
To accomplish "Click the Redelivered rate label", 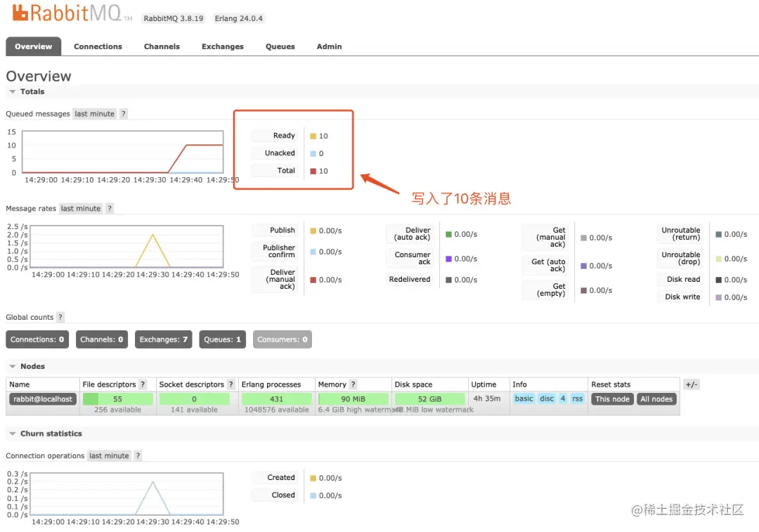I will [x=410, y=279].
